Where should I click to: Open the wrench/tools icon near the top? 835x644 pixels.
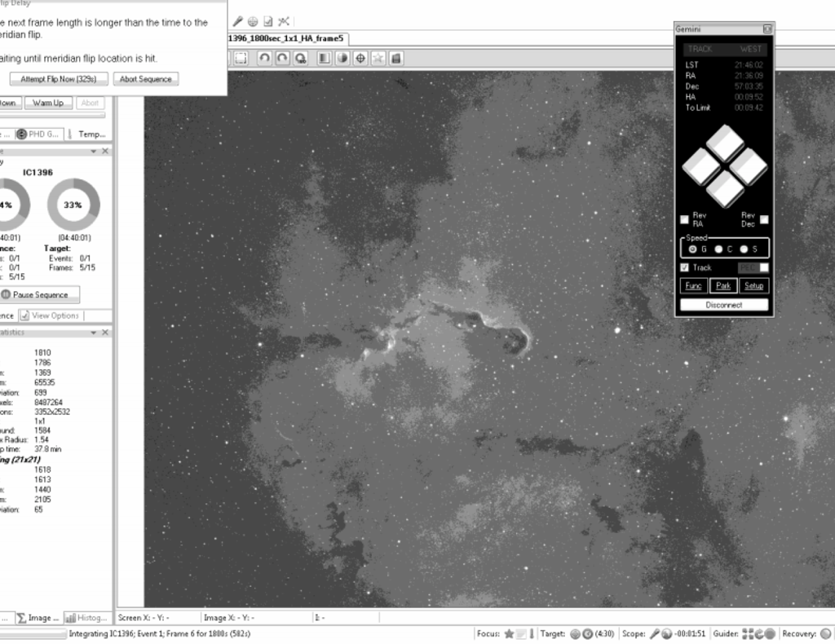[285, 20]
